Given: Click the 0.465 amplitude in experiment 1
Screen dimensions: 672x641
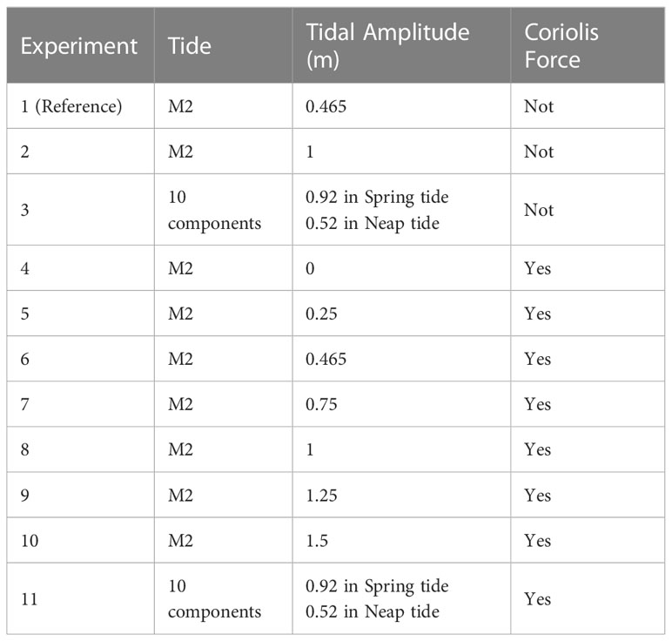Looking at the screenshot, I should (326, 106).
